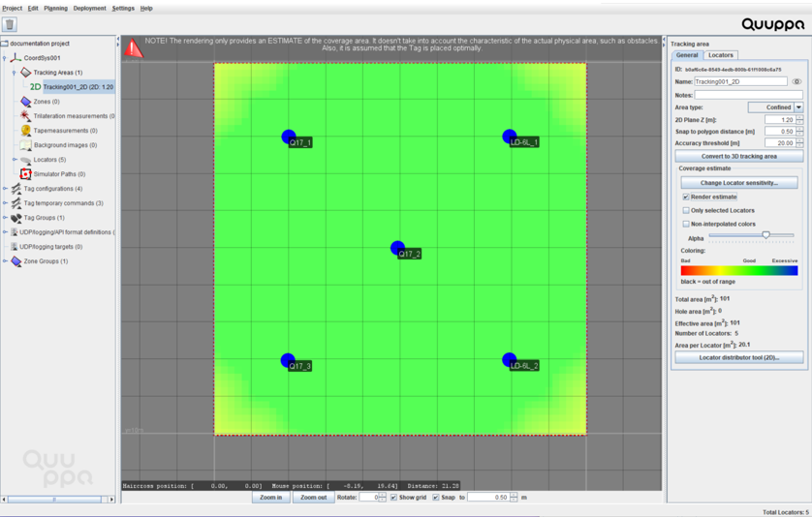
Task: Switch to the Locators tab
Action: (721, 55)
